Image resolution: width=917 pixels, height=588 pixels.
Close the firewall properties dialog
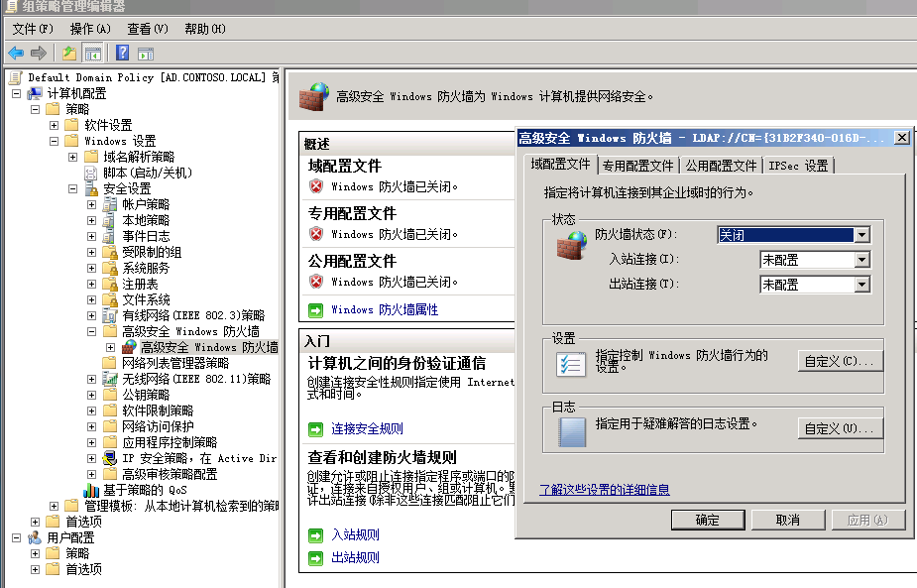click(x=902, y=138)
